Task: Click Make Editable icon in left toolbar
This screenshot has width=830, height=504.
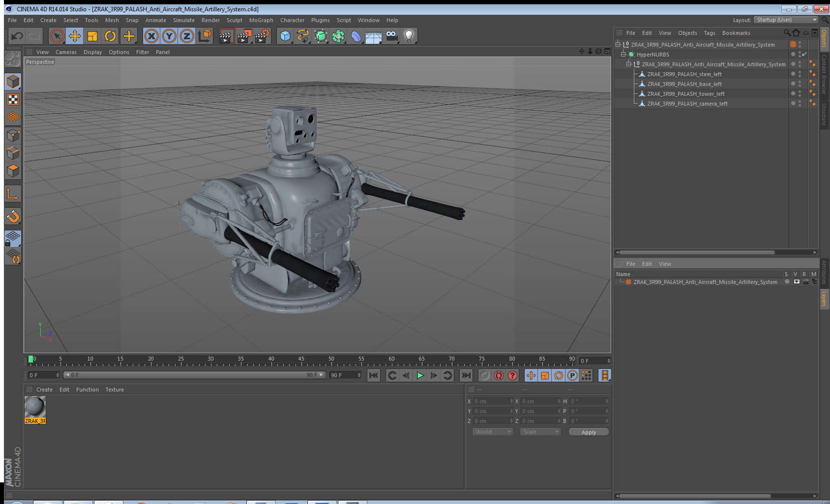Action: click(13, 59)
